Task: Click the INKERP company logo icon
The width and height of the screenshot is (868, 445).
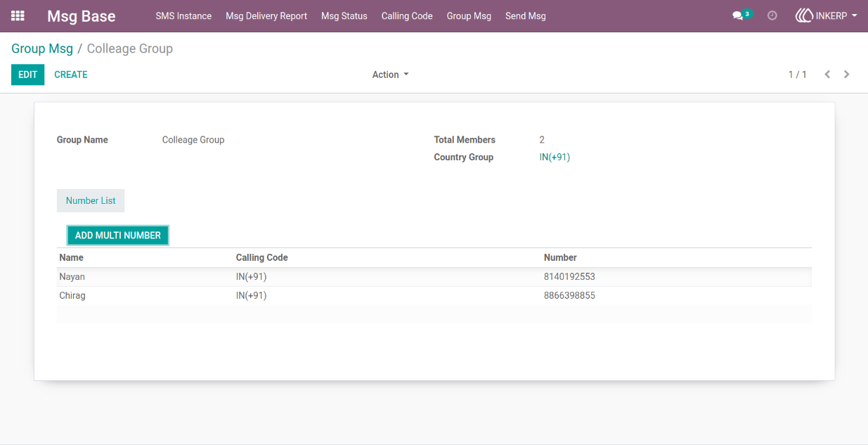Action: tap(804, 15)
